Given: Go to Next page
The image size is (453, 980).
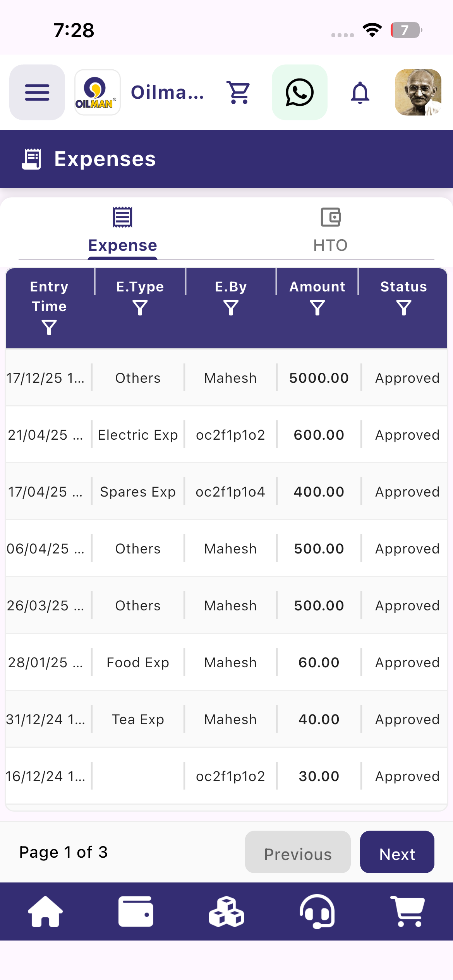Looking at the screenshot, I should point(397,852).
